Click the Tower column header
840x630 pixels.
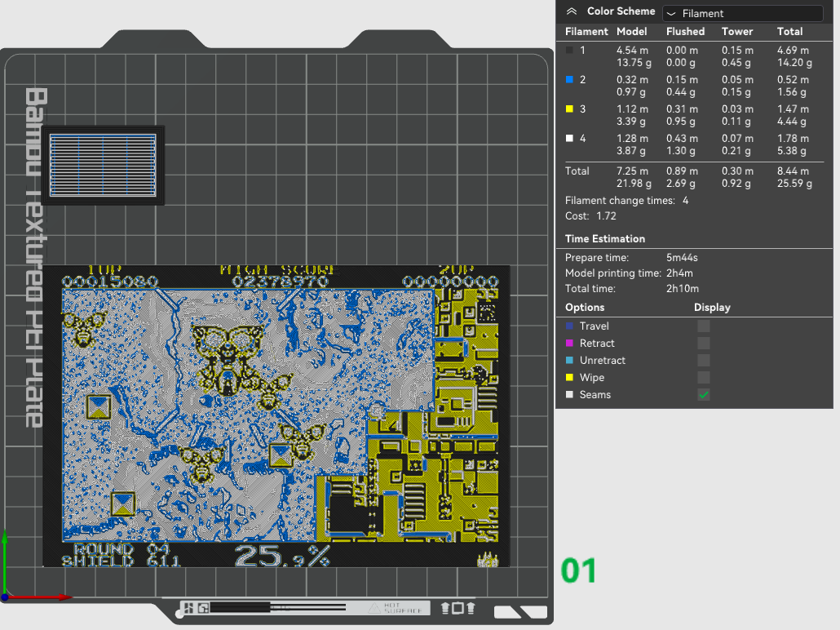pos(737,32)
